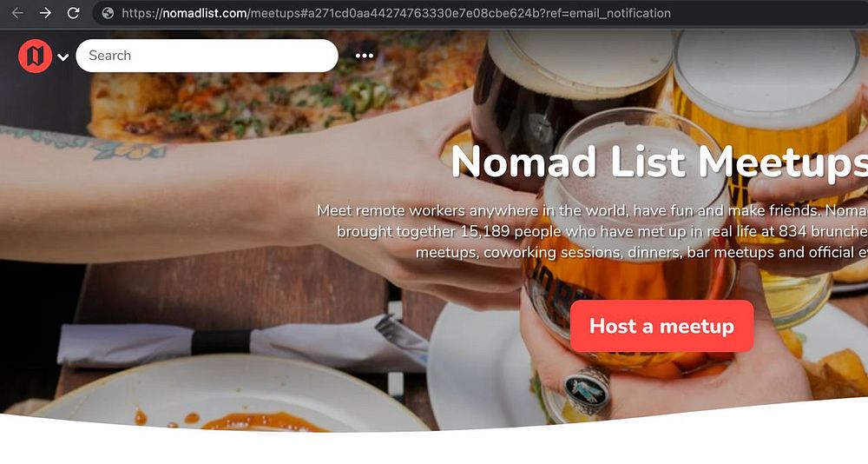Viewport: 868px width, 464px height.
Task: Click the Nomad List Meetups heading
Action: click(x=659, y=162)
